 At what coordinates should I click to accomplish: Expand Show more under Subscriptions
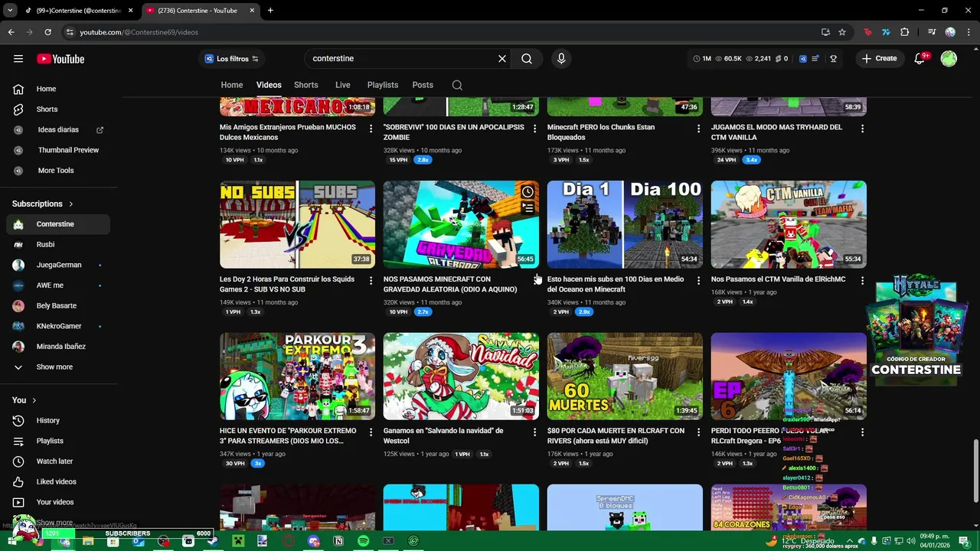pos(58,367)
